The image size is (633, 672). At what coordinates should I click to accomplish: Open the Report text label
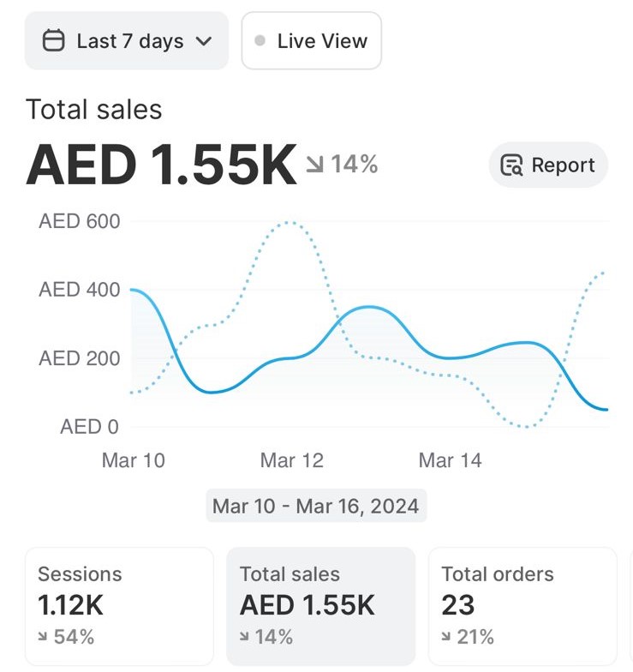tap(563, 165)
